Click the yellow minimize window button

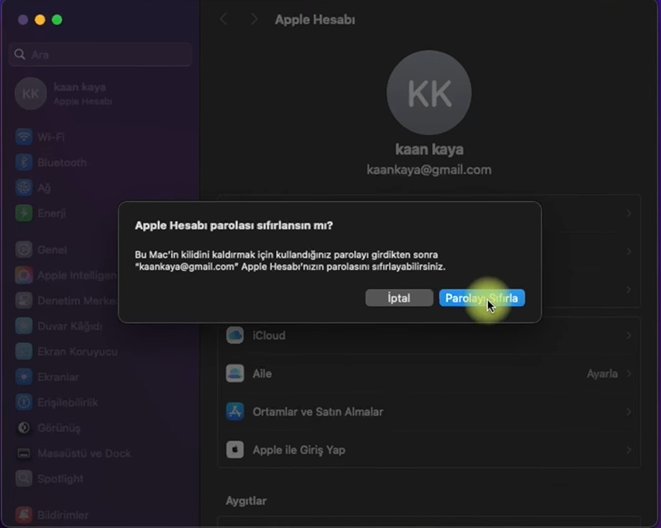pyautogui.click(x=40, y=20)
